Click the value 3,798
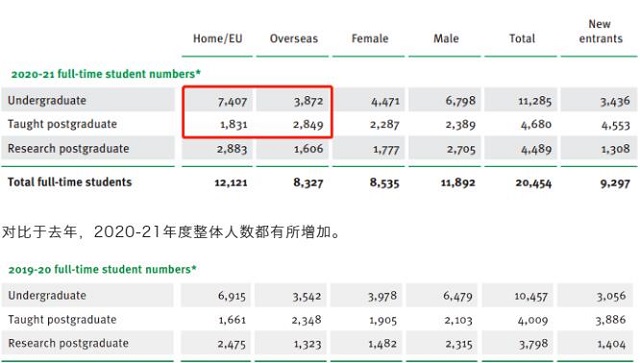This screenshot has height=363, width=640. pyautogui.click(x=533, y=345)
